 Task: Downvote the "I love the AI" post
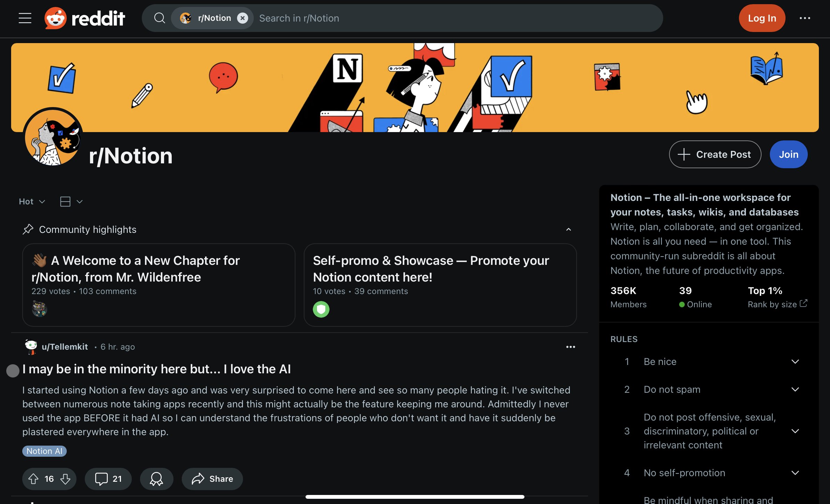pos(65,479)
